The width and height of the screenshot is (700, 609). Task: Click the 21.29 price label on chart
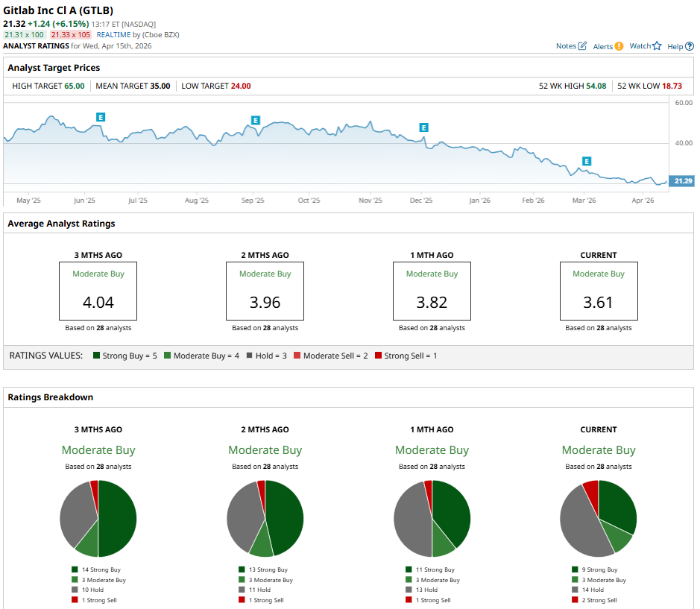coord(681,181)
